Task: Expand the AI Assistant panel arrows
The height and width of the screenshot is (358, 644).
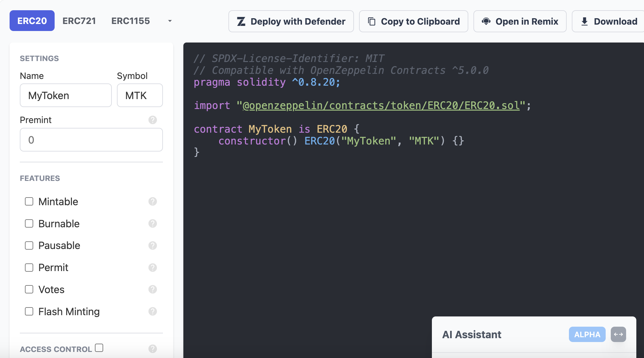Action: [618, 334]
